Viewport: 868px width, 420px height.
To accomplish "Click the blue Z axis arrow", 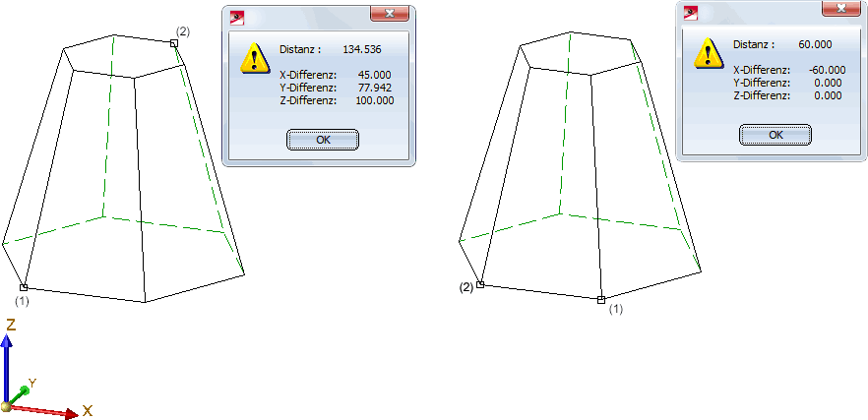I will coord(6,368).
